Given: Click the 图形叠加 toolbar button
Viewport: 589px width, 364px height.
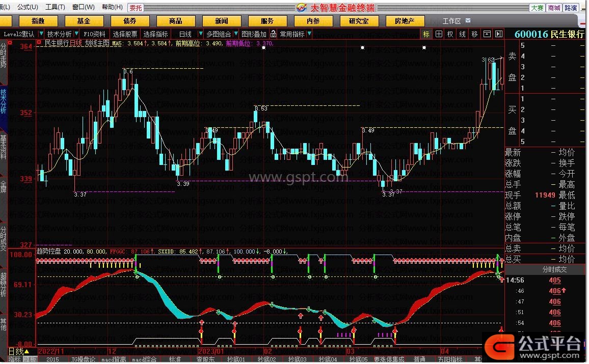Looking at the screenshot, I should (254, 34).
